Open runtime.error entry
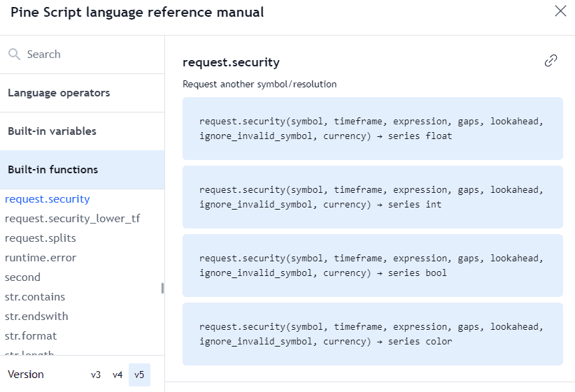This screenshot has width=575, height=392. pos(41,258)
